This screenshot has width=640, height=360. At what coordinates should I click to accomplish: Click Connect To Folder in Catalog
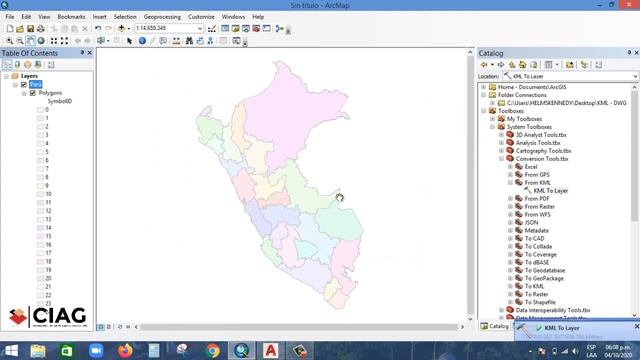569,64
